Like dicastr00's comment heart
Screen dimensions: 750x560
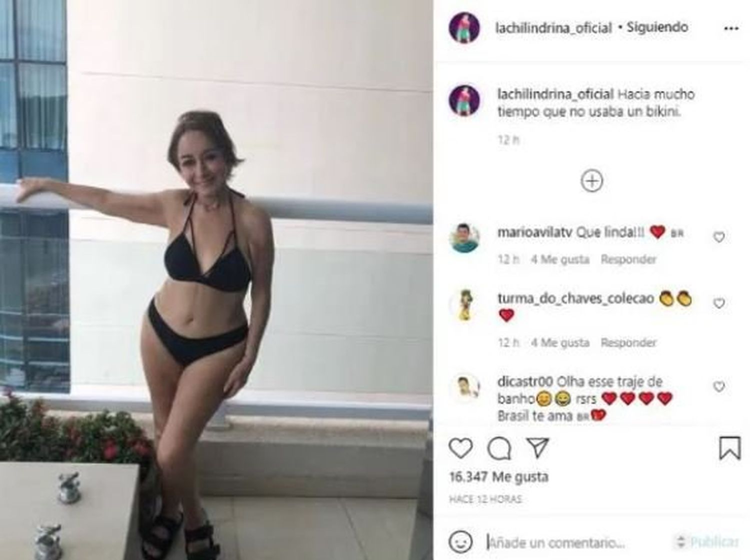[718, 386]
